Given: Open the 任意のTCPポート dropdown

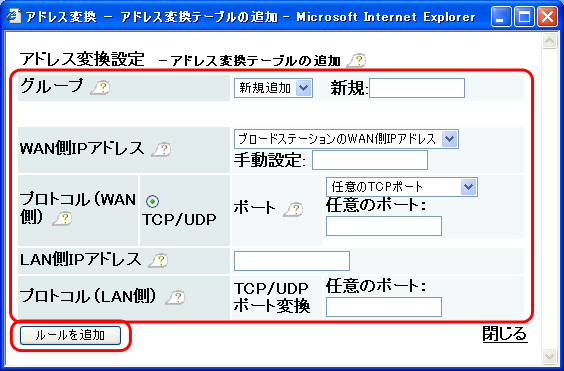Looking at the screenshot, I should click(x=402, y=187).
